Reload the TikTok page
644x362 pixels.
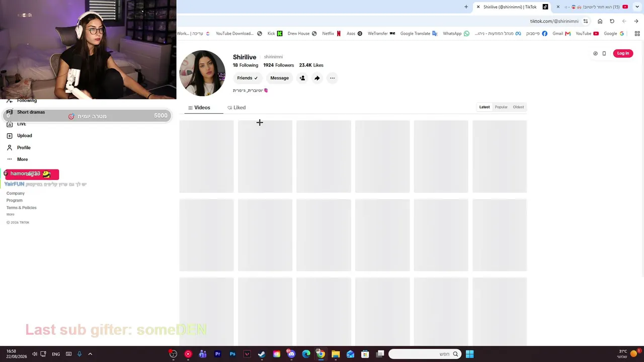pos(612,21)
